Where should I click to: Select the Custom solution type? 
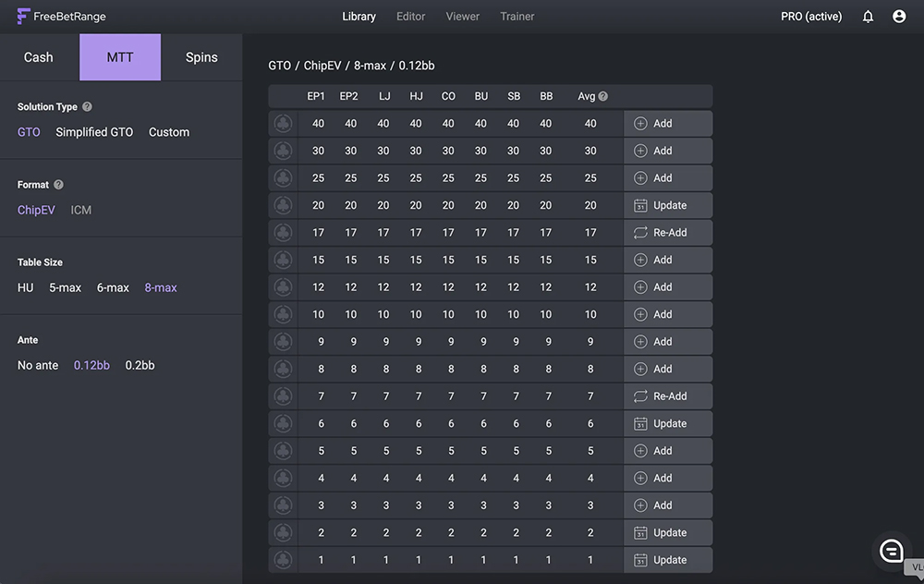(x=169, y=132)
